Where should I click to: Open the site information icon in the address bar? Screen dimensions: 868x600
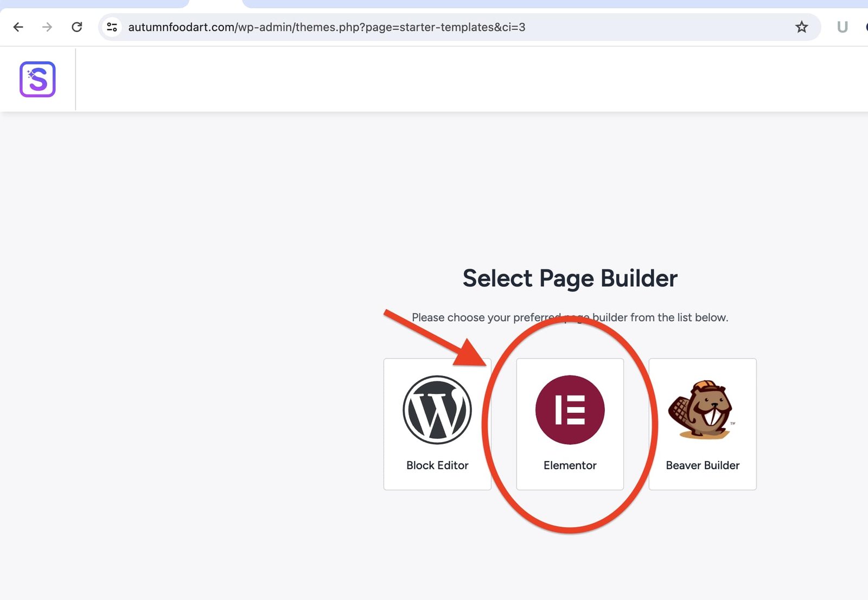112,27
